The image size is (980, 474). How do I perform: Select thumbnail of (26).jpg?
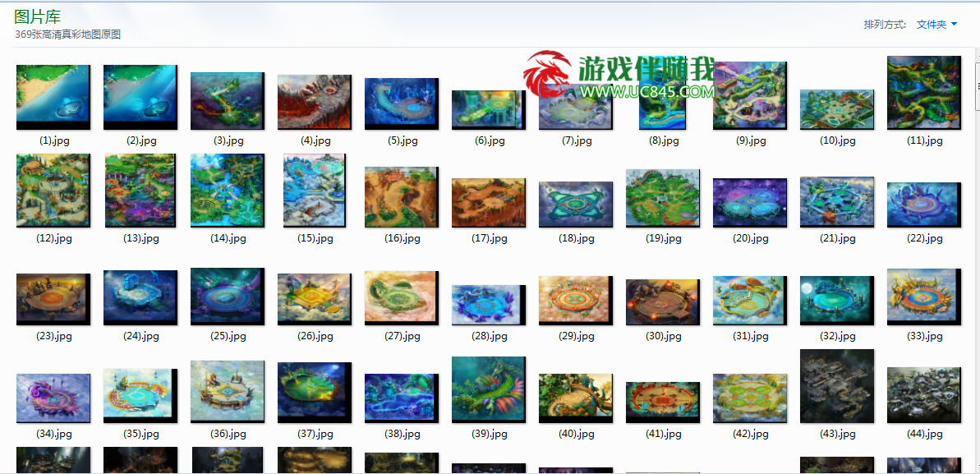(315, 300)
